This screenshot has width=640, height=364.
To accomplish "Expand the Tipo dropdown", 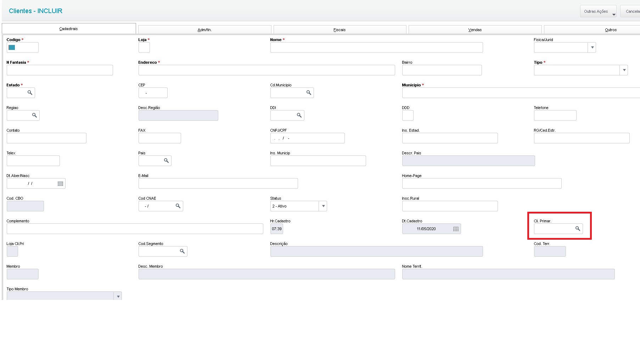I will 624,70.
